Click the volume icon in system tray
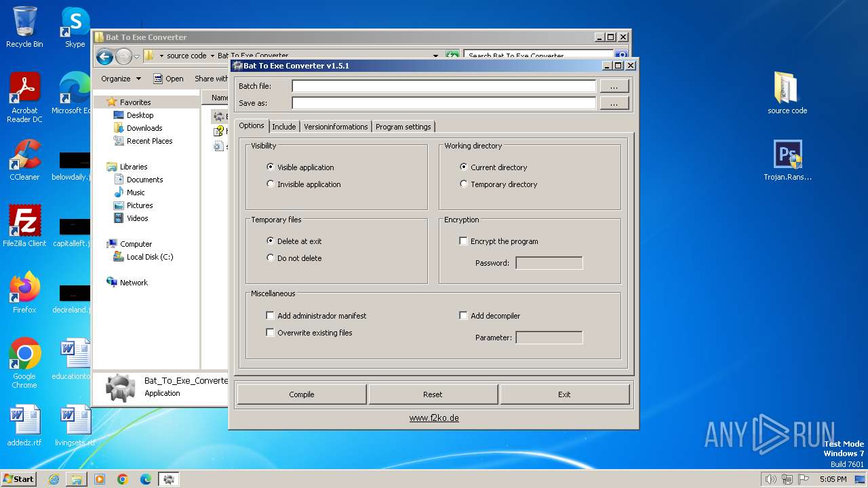This screenshot has height=488, width=868. 770,479
